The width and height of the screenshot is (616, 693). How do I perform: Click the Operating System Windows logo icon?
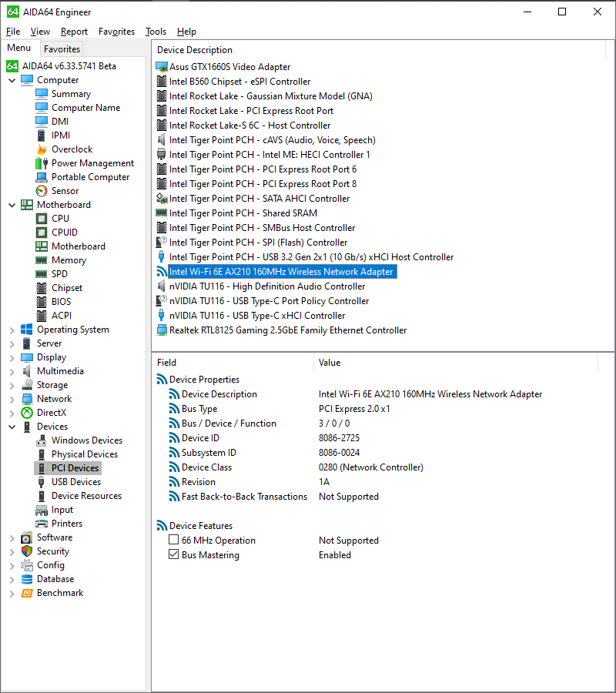click(27, 330)
